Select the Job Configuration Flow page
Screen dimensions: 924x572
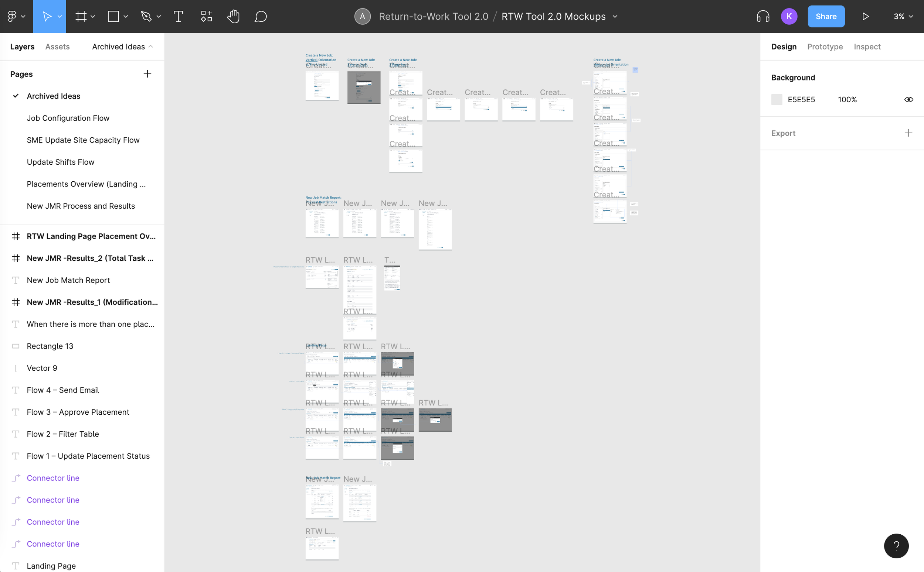click(68, 118)
